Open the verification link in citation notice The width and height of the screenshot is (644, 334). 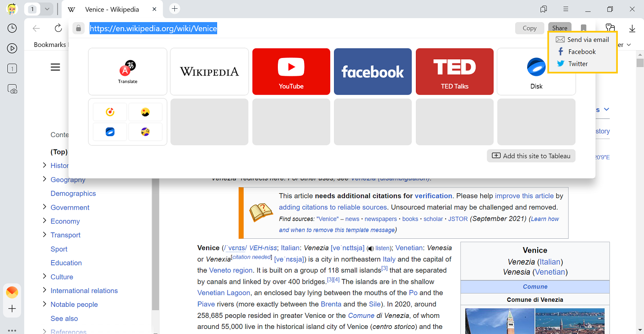(433, 196)
